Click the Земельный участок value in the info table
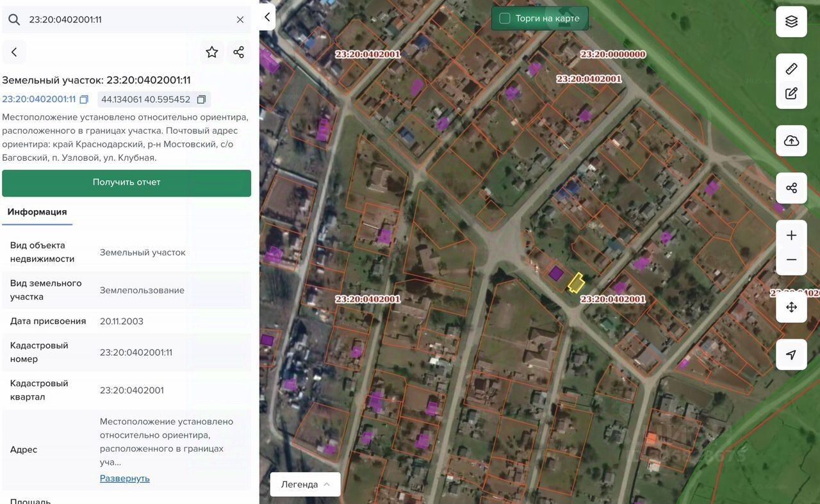Image resolution: width=820 pixels, height=504 pixels. 143,252
